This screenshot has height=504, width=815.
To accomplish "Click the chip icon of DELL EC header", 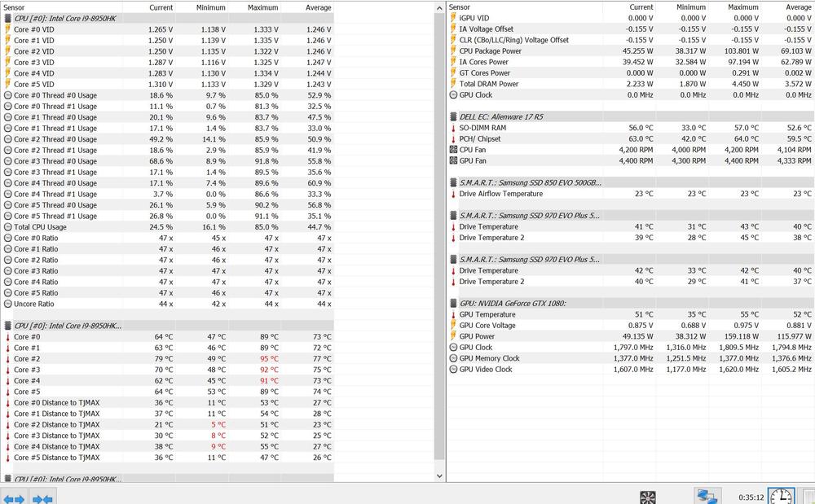I will (x=453, y=116).
